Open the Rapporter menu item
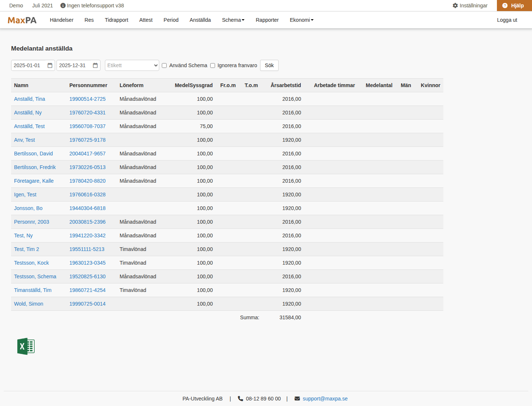Image resolution: width=532 pixels, height=406 pixels. pos(267,20)
